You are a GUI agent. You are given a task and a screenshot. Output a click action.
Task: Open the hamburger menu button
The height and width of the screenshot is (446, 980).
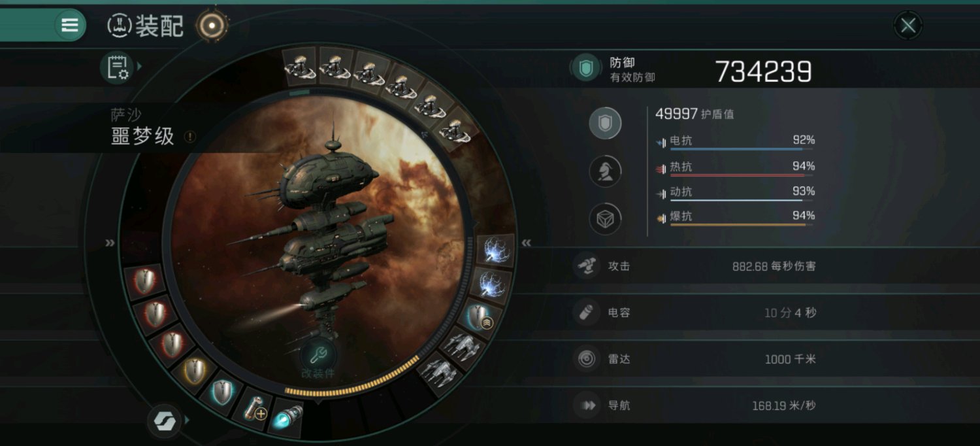coord(69,26)
